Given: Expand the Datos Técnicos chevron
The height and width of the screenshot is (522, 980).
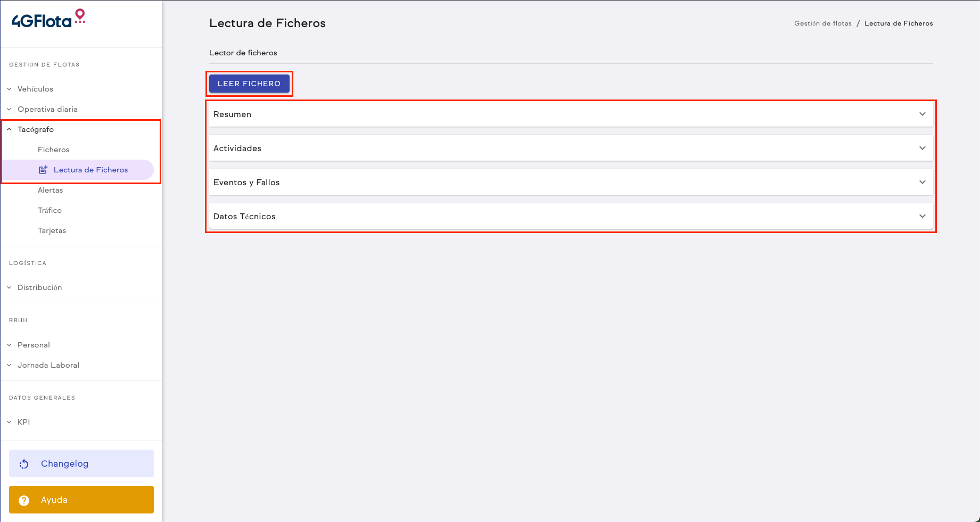Looking at the screenshot, I should (x=922, y=217).
